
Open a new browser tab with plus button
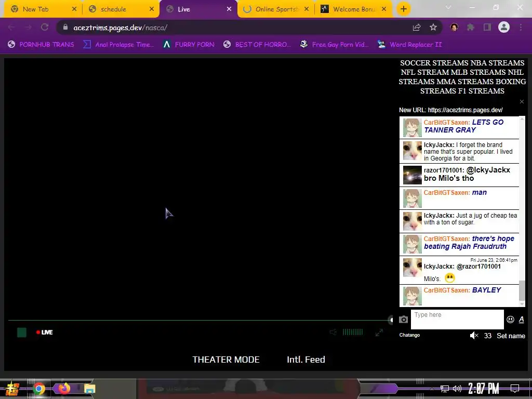tap(403, 9)
